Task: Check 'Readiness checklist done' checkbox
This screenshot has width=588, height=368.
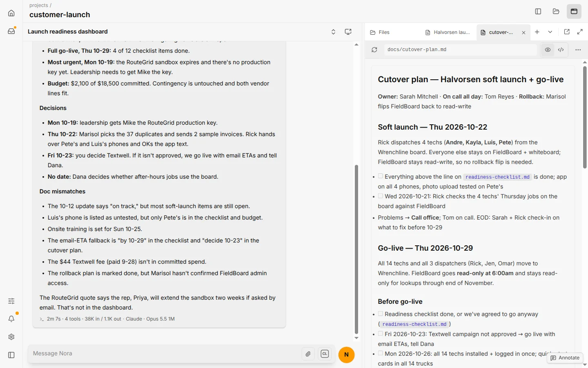Action: [x=381, y=314]
